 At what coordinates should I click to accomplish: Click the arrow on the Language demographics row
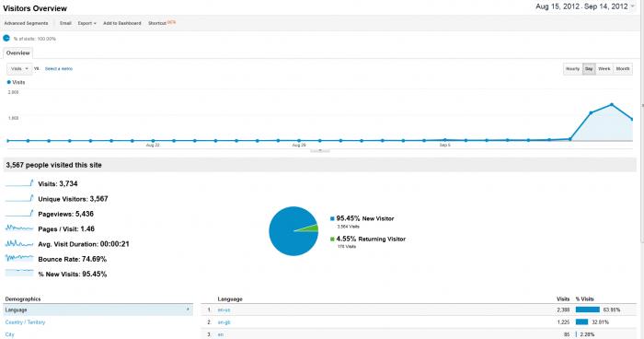pyautogui.click(x=188, y=310)
